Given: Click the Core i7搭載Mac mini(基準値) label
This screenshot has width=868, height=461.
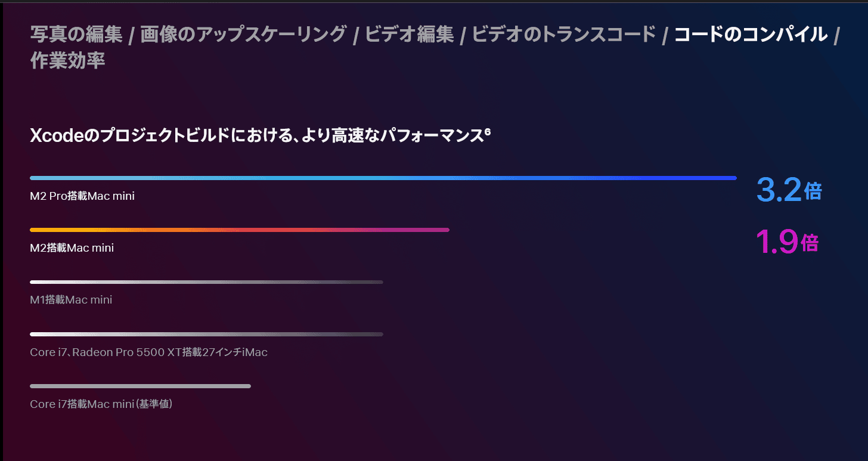Looking at the screenshot, I should click(x=101, y=404).
